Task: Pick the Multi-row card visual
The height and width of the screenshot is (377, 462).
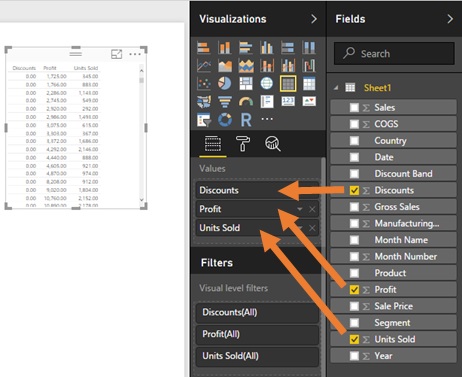Action: pyautogui.click(x=267, y=101)
